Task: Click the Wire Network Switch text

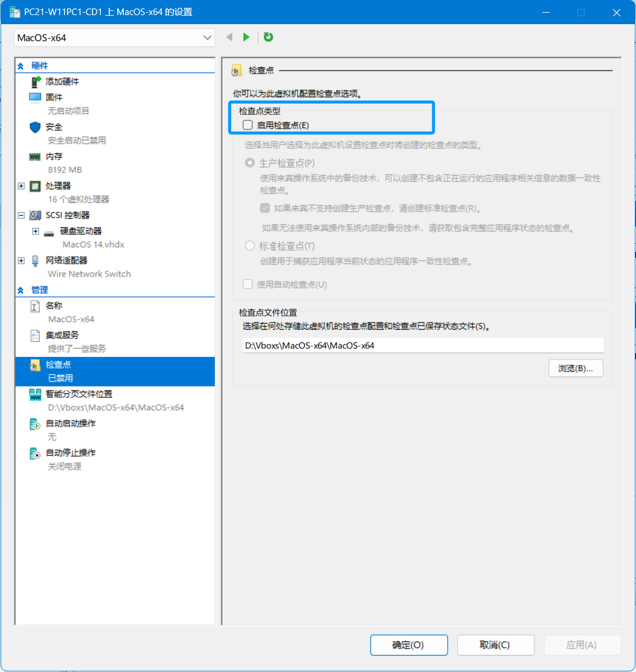Action: (89, 274)
